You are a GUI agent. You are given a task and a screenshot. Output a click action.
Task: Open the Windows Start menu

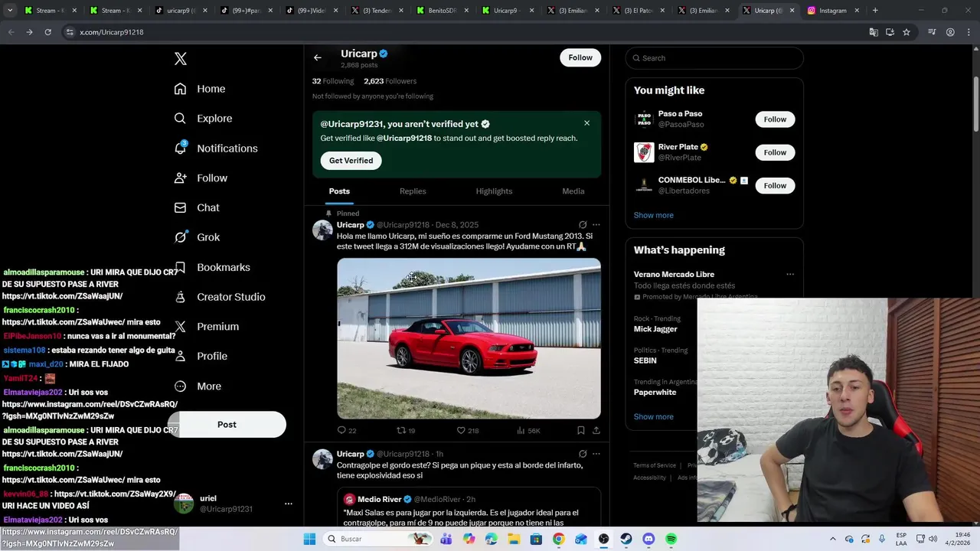click(x=309, y=539)
